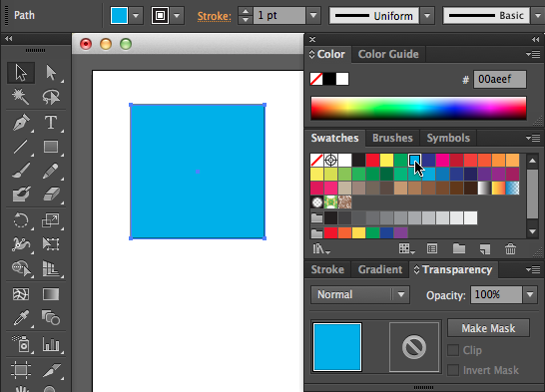The image size is (545, 392).
Task: Switch to the Gradient tab
Action: tap(380, 269)
